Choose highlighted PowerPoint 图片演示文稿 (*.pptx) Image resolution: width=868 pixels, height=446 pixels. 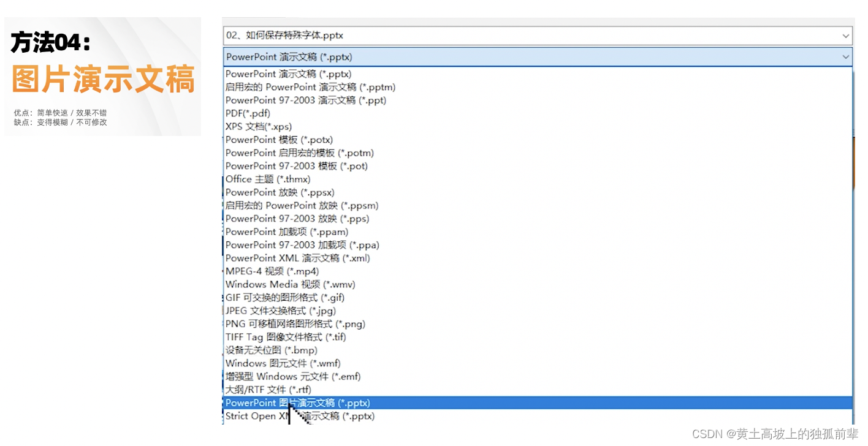[x=538, y=403]
